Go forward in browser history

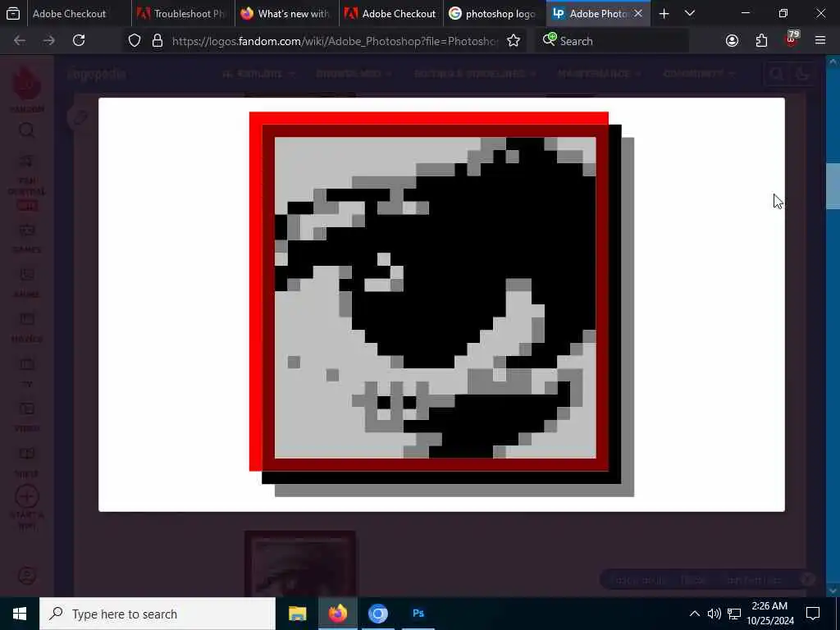48,41
